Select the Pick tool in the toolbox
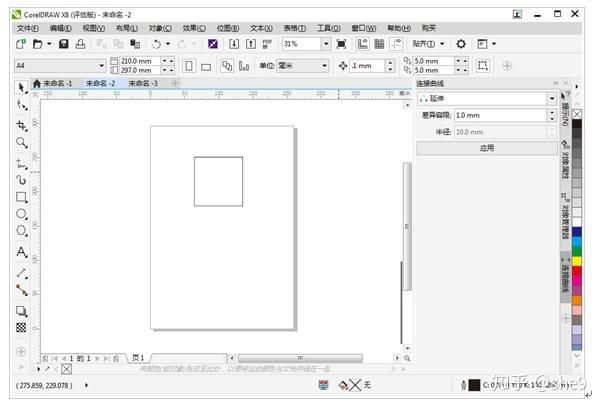Image resolution: width=602 pixels, height=408 pixels. point(22,88)
